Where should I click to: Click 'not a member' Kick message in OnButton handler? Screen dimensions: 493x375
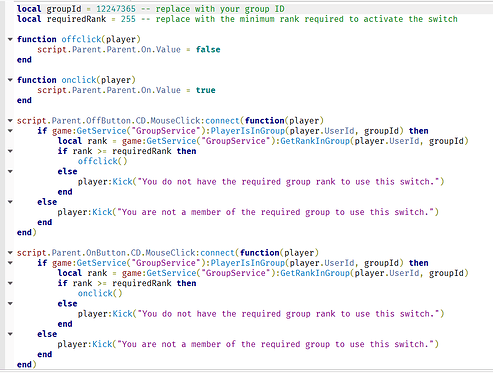(275, 344)
